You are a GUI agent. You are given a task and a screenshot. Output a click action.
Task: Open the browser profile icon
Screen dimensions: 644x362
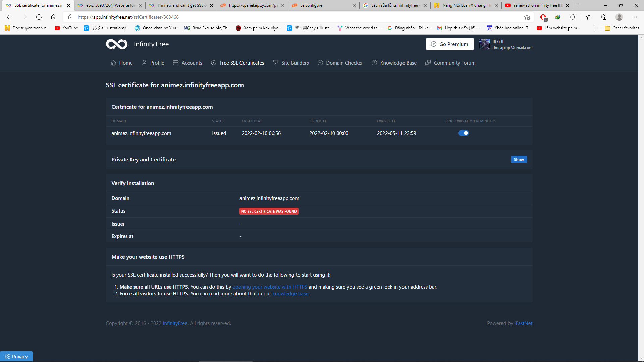pyautogui.click(x=619, y=17)
